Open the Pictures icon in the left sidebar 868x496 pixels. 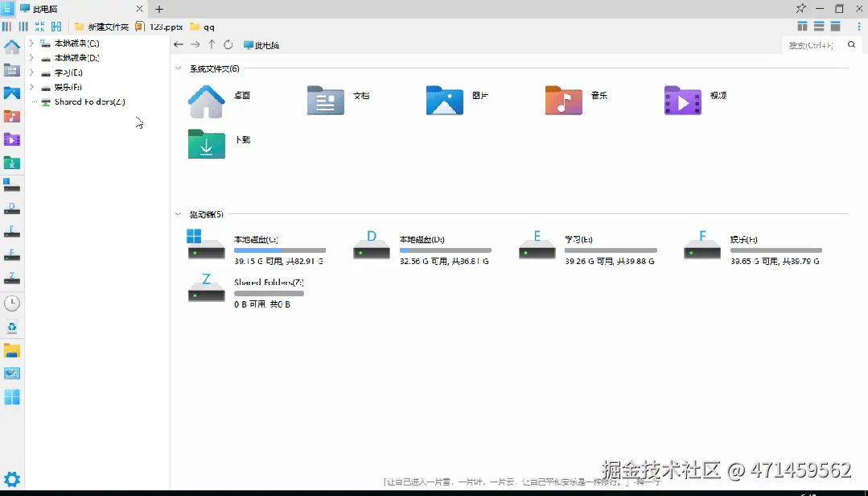[11, 93]
